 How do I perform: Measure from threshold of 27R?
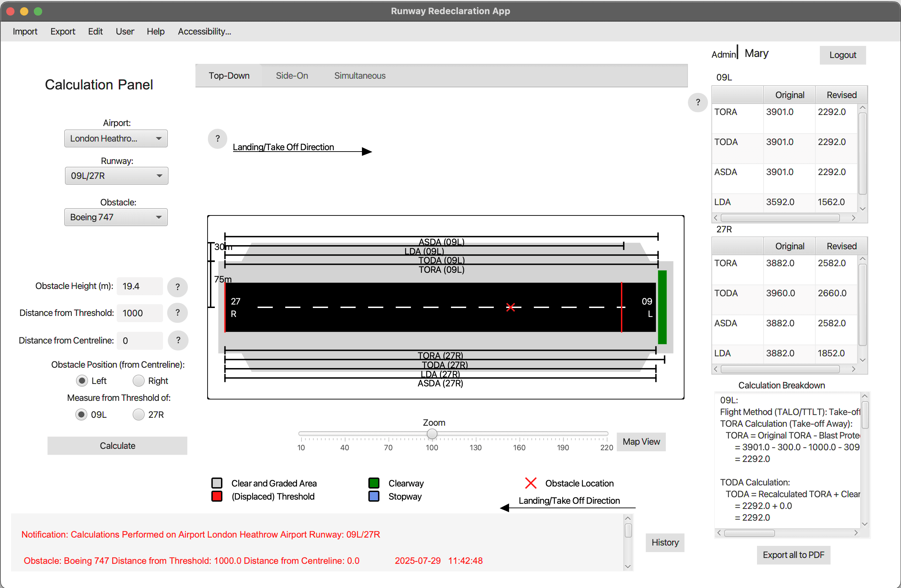pos(138,414)
